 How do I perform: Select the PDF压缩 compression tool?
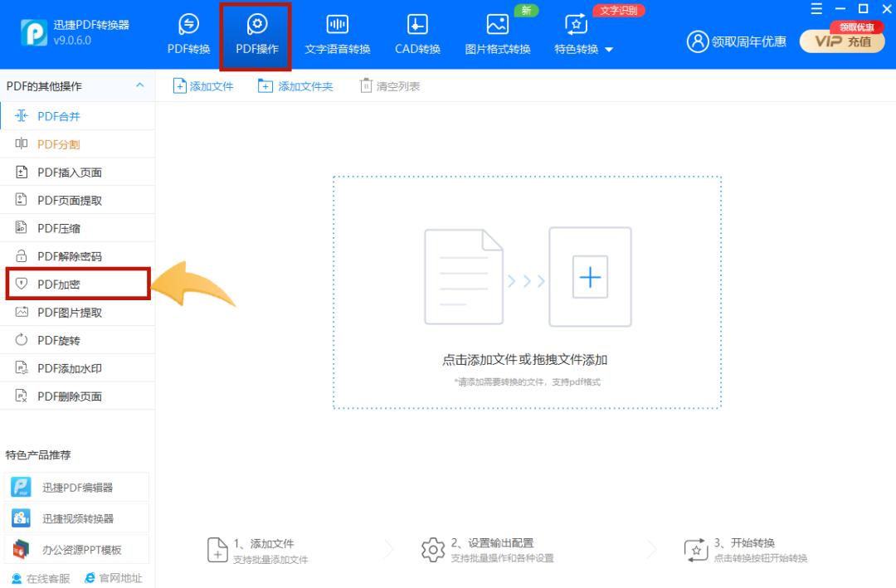51,227
